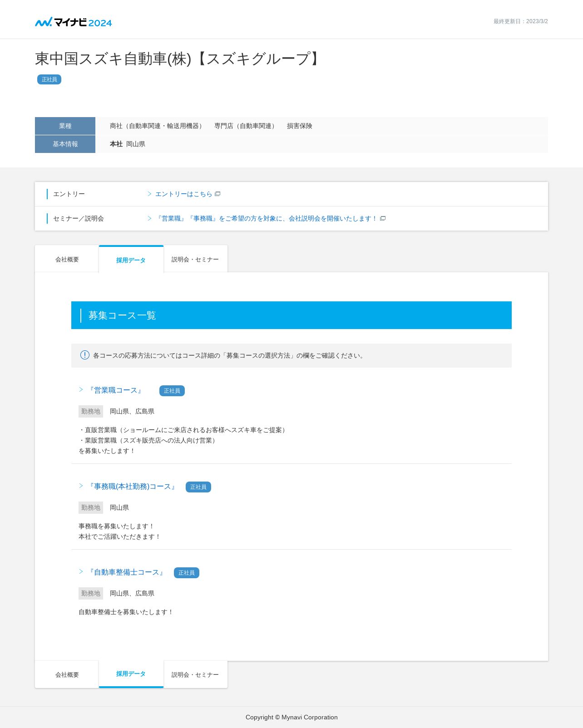Click chevron before 『営業職コース』
The image size is (583, 728).
click(x=81, y=389)
